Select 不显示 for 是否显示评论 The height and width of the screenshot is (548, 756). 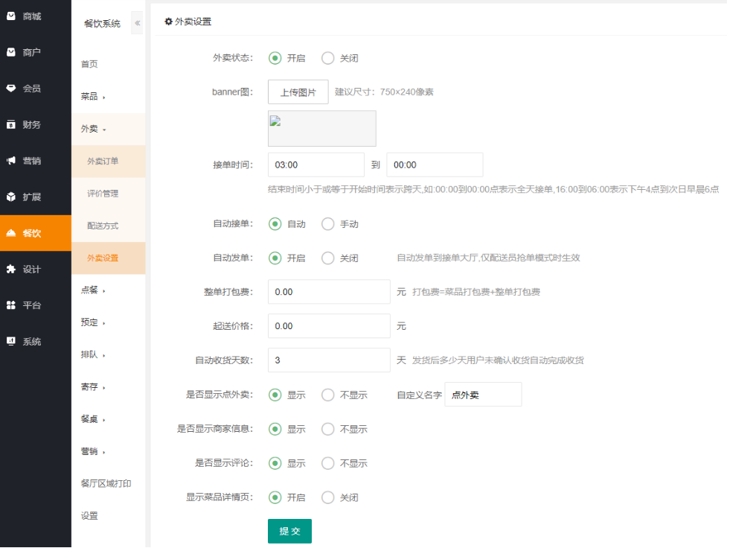click(x=328, y=463)
